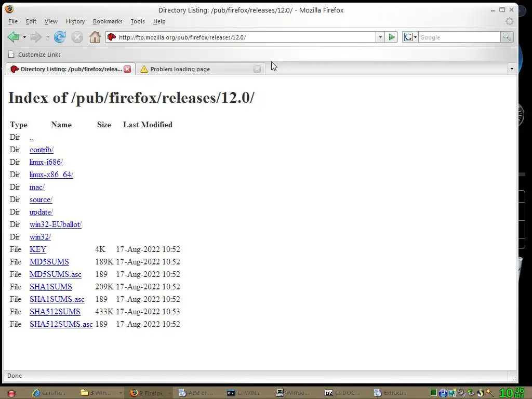Viewport: 532px width, 399px height.
Task: Click the Stop loading icon
Action: click(x=77, y=37)
